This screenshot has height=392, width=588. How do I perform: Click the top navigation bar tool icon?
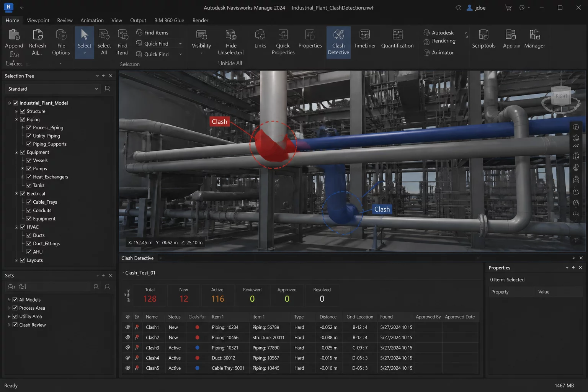pyautogui.click(x=576, y=127)
